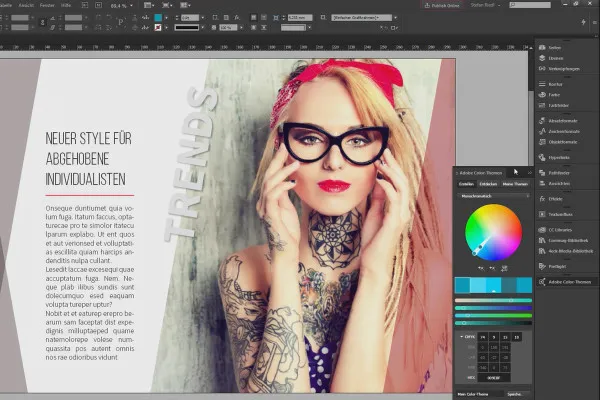Click the Publish Online button
This screenshot has height=400, width=600.
[442, 5]
